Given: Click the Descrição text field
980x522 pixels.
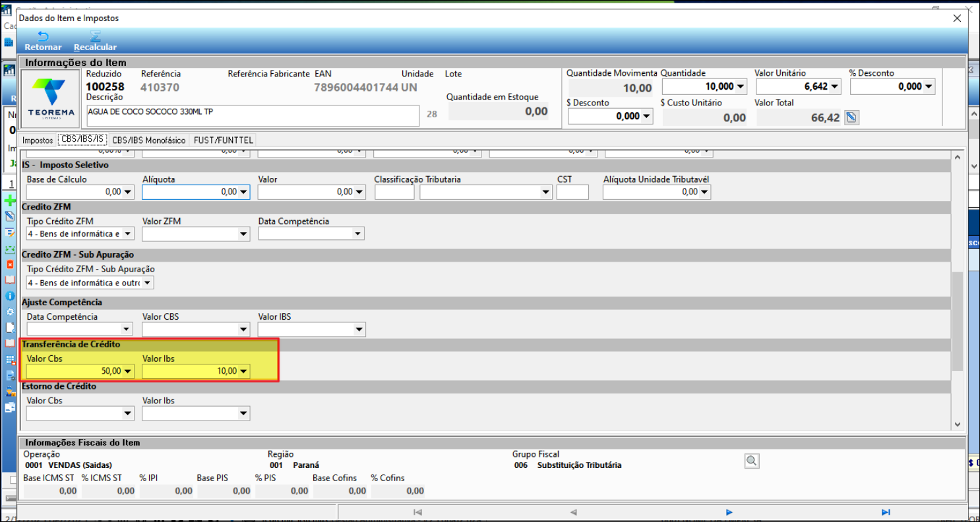Looking at the screenshot, I should pyautogui.click(x=253, y=115).
